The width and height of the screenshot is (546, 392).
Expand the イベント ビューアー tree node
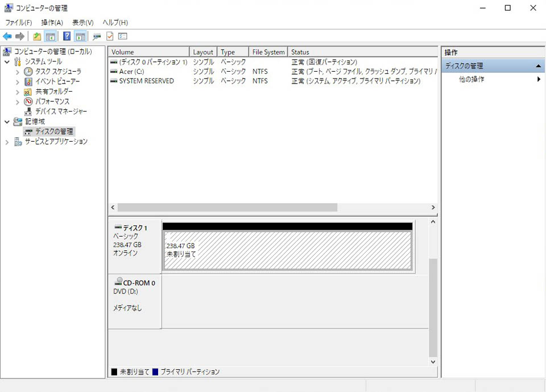[17, 81]
